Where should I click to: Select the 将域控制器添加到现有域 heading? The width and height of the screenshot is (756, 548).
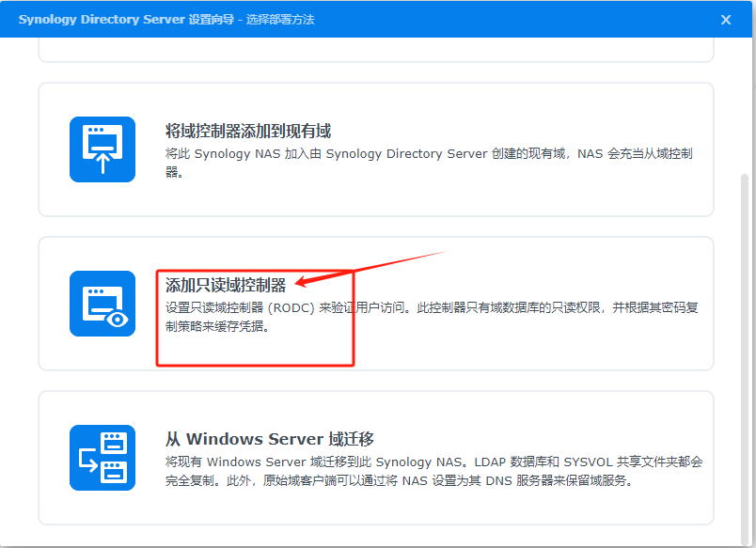(x=248, y=131)
